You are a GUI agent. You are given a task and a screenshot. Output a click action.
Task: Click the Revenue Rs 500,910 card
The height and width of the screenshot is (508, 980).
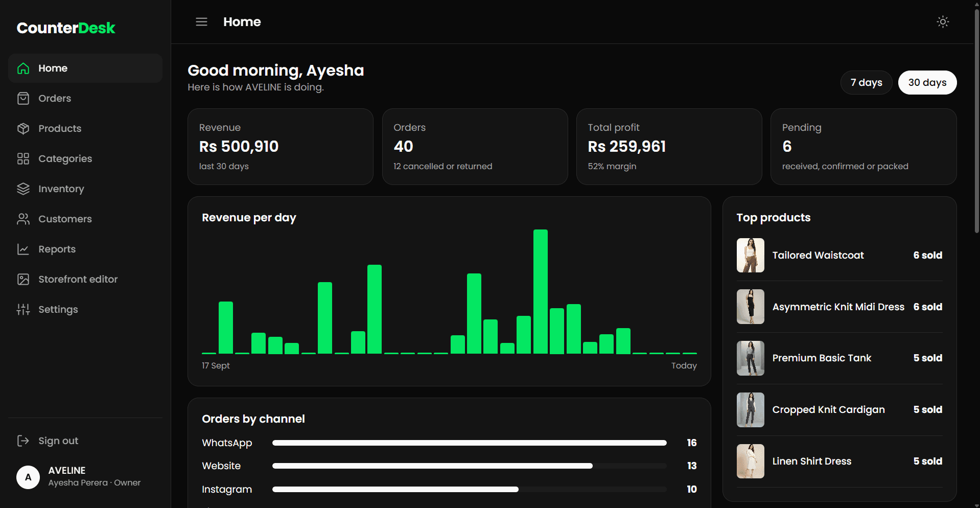281,147
